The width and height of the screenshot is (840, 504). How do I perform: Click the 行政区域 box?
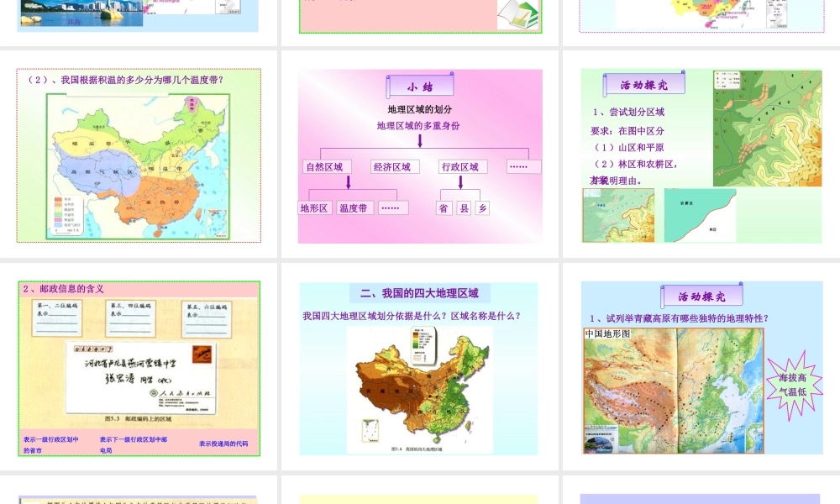(x=462, y=166)
